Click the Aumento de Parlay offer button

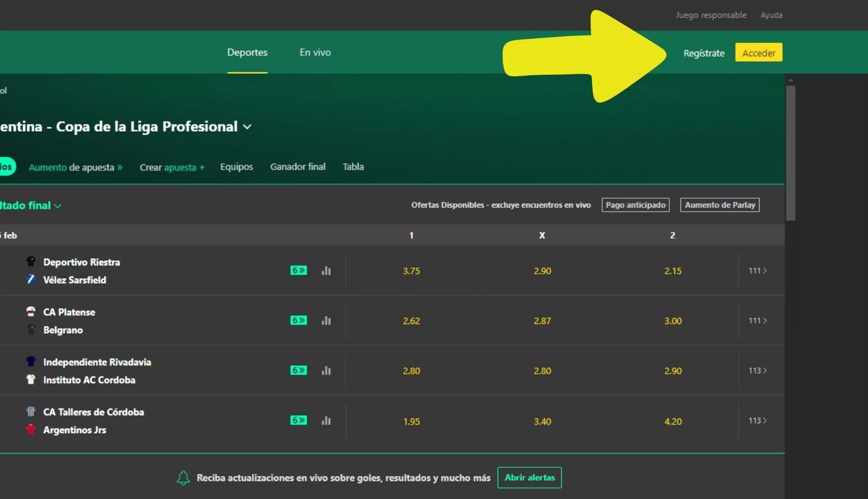pos(720,205)
